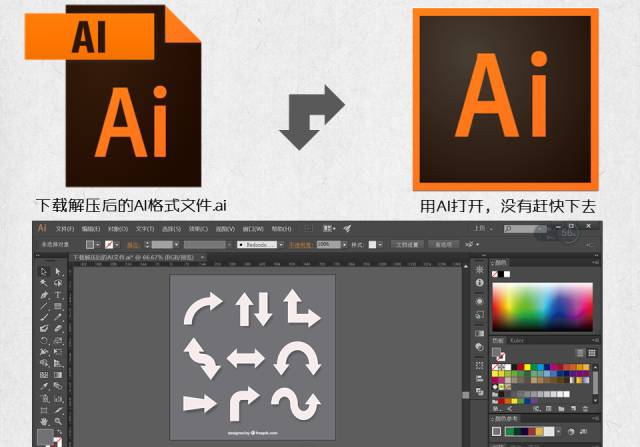This screenshot has height=447, width=640.
Task: Switch to the Kuler panel tab
Action: coord(517,340)
